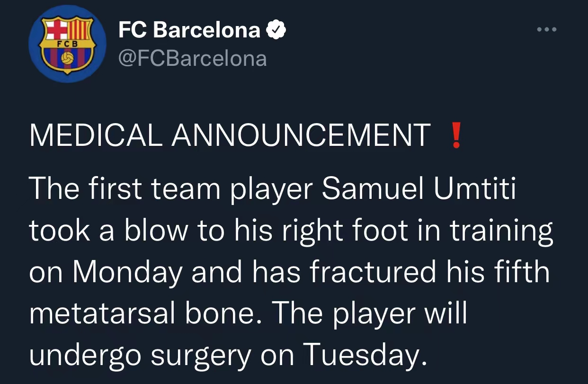This screenshot has width=588, height=384.
Task: Click the red cross flag in the crest
Action: [57, 29]
